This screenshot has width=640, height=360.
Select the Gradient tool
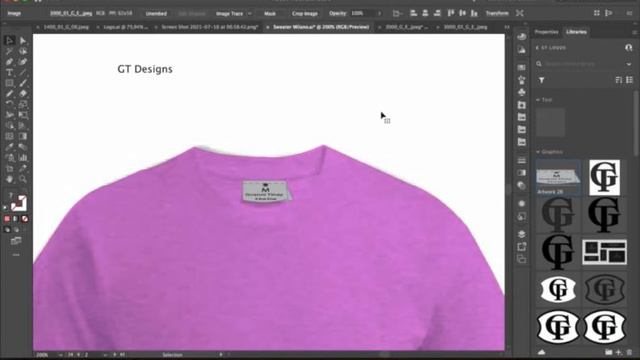pos(23,136)
